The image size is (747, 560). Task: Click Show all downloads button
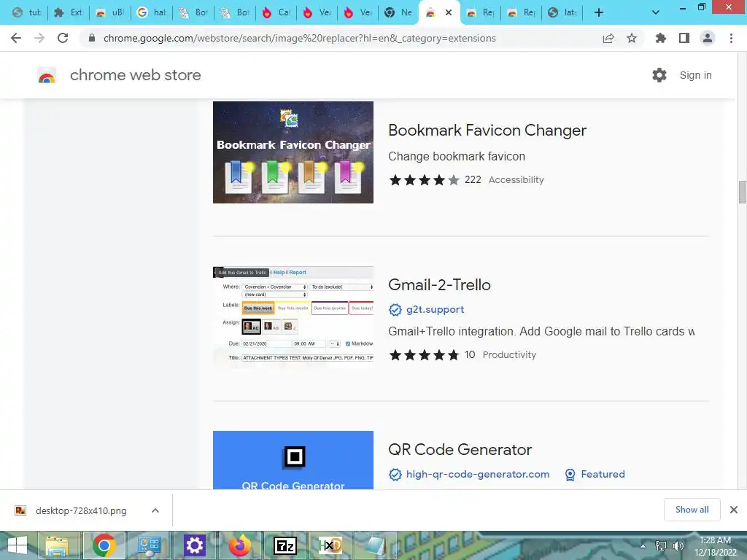(x=692, y=510)
